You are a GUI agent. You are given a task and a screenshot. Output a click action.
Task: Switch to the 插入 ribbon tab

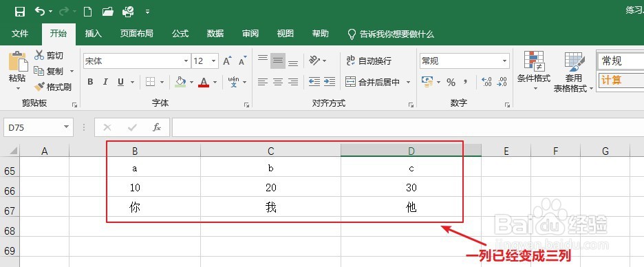click(94, 34)
